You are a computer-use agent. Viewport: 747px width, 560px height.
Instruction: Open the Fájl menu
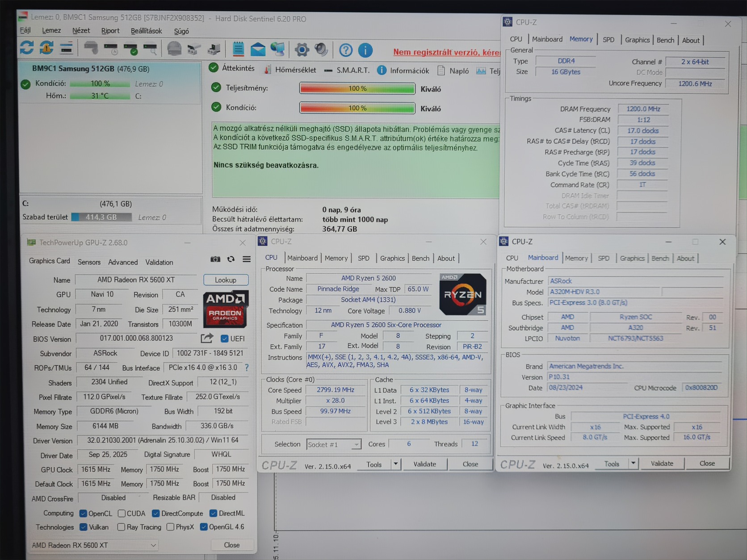click(x=25, y=30)
